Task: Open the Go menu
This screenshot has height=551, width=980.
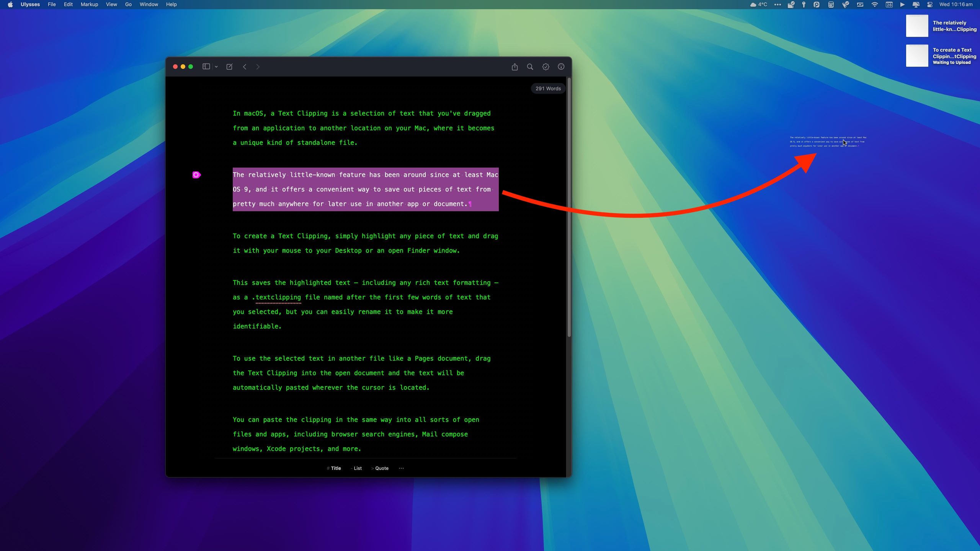Action: coord(128,5)
